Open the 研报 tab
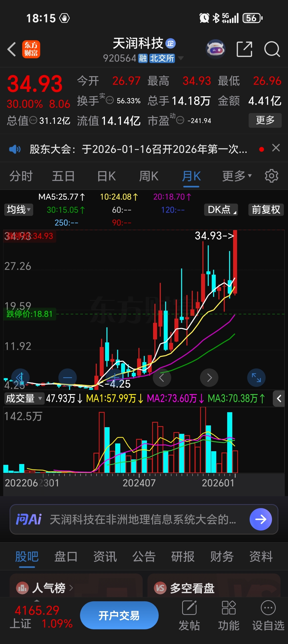Image resolution: width=288 pixels, height=644 pixels. pyautogui.click(x=183, y=557)
